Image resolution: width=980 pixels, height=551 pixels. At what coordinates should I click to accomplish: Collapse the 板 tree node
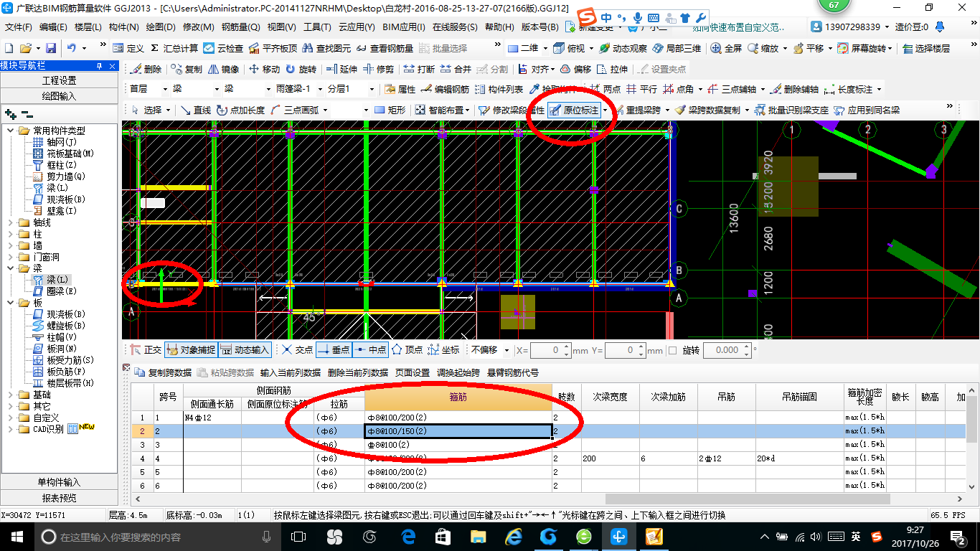(11, 303)
